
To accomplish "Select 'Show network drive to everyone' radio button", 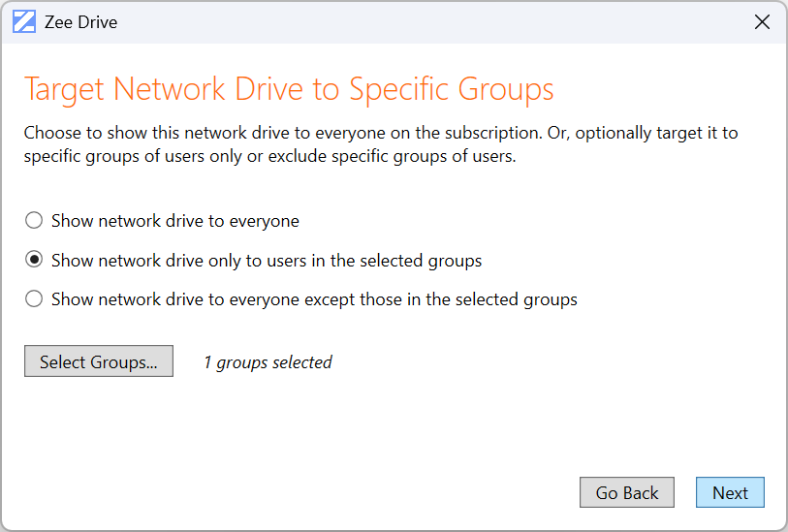I will pos(34,221).
